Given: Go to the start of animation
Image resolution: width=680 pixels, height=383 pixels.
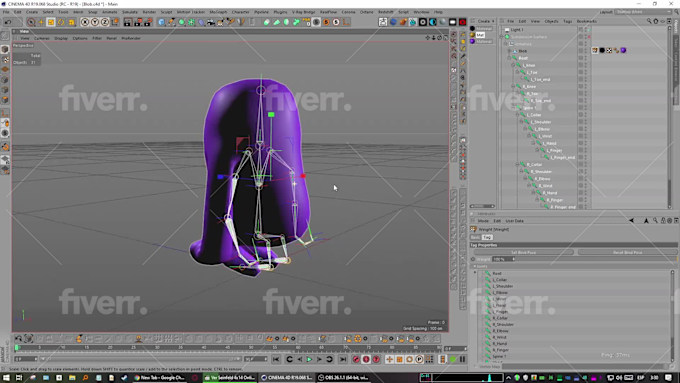Looking at the screenshot, I should [x=276, y=359].
